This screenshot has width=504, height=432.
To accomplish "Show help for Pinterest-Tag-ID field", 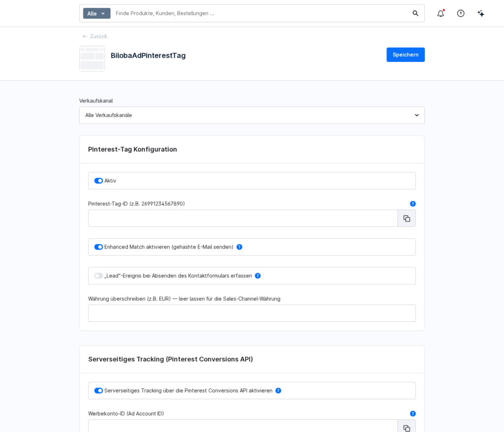I will point(413,204).
